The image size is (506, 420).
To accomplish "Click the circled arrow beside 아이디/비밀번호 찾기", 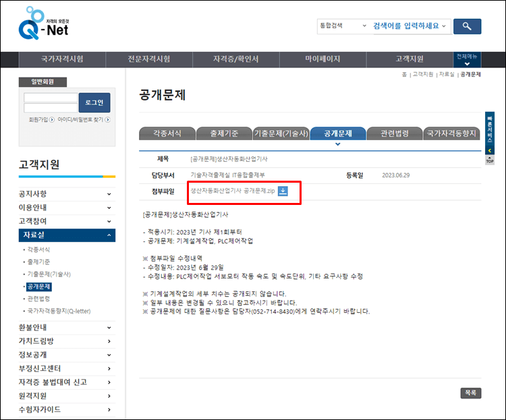I will [x=108, y=120].
